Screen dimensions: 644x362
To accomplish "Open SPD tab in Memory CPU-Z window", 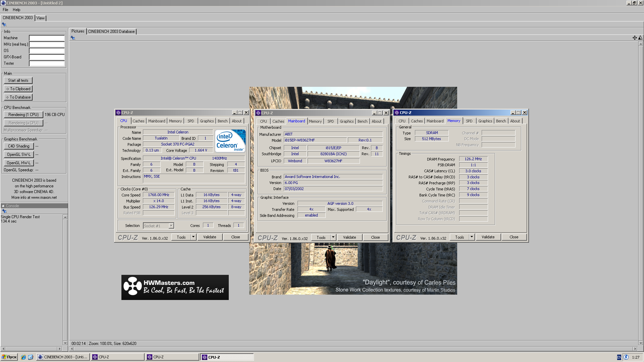I will pos(469,121).
